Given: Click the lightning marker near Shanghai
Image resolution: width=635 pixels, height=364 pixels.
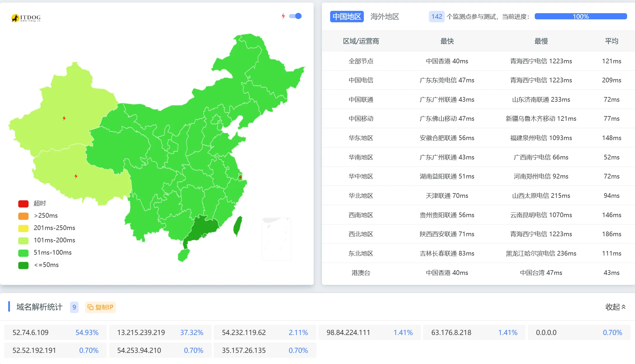Looking at the screenshot, I should (240, 177).
